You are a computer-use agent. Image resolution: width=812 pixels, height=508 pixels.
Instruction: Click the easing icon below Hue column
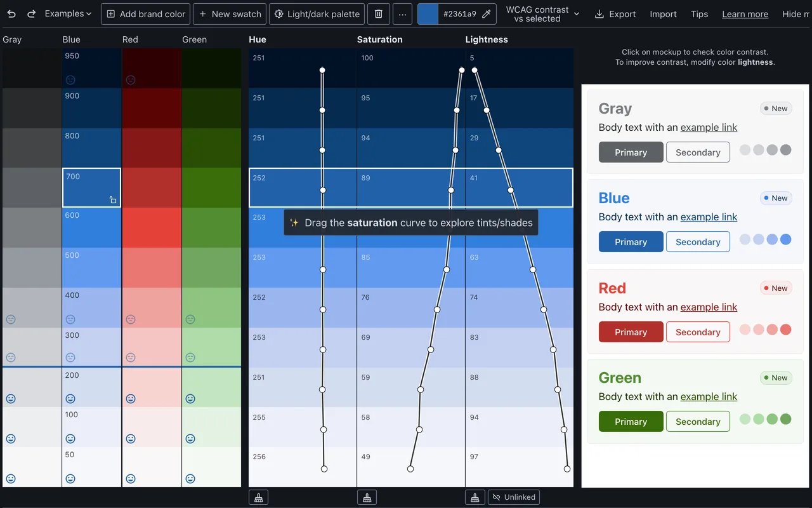click(258, 497)
